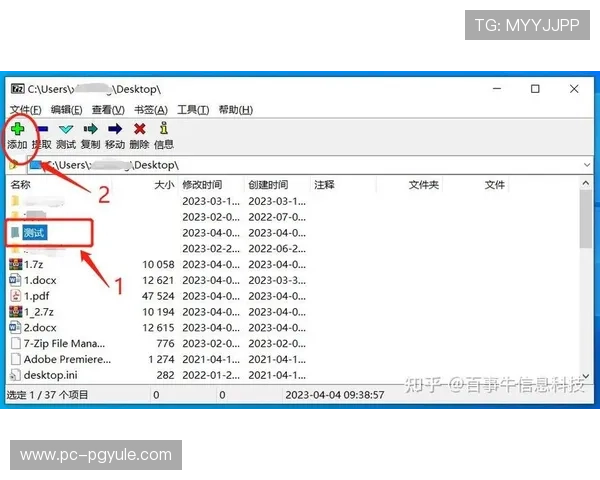Click the file list scrollbar down arrow
This screenshot has height=480, width=600.
586,376
